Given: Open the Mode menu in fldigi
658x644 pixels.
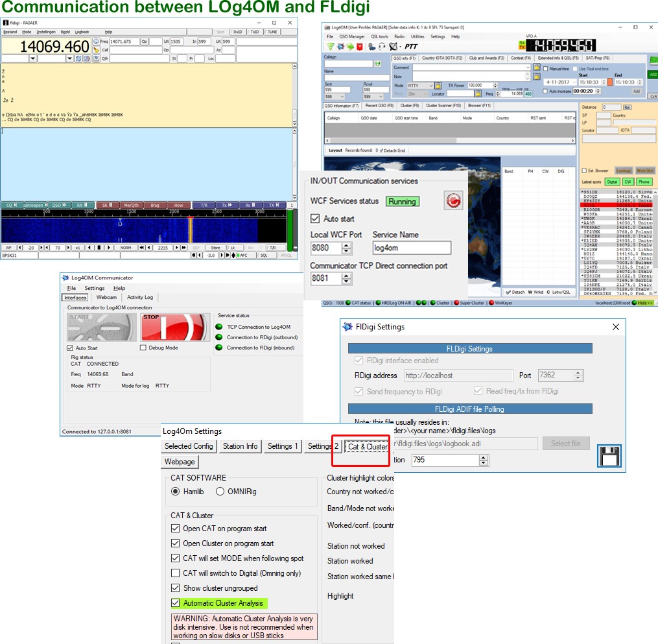Looking at the screenshot, I should (x=27, y=32).
